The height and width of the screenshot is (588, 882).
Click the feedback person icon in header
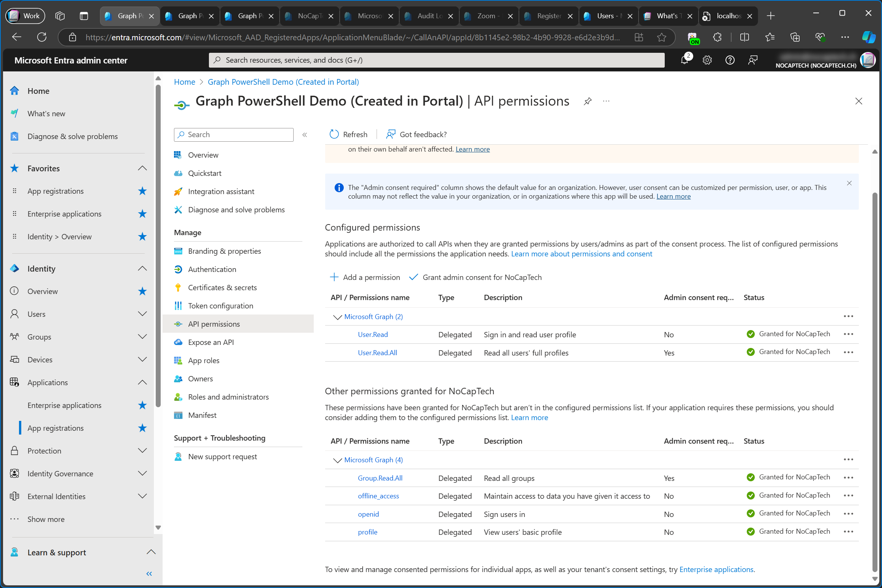[752, 60]
